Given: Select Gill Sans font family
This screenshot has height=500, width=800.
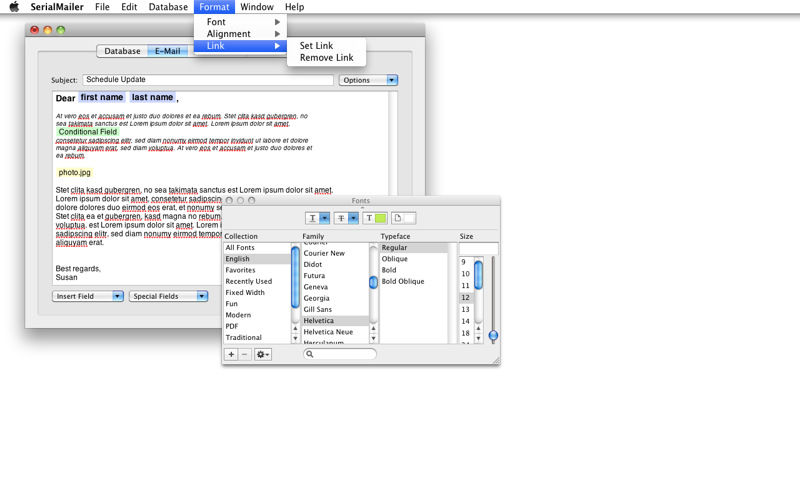Looking at the screenshot, I should pos(335,309).
